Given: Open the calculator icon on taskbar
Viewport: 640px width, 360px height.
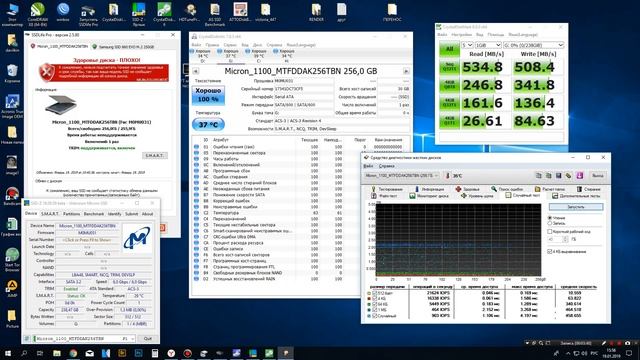Looking at the screenshot, I should tap(155, 353).
